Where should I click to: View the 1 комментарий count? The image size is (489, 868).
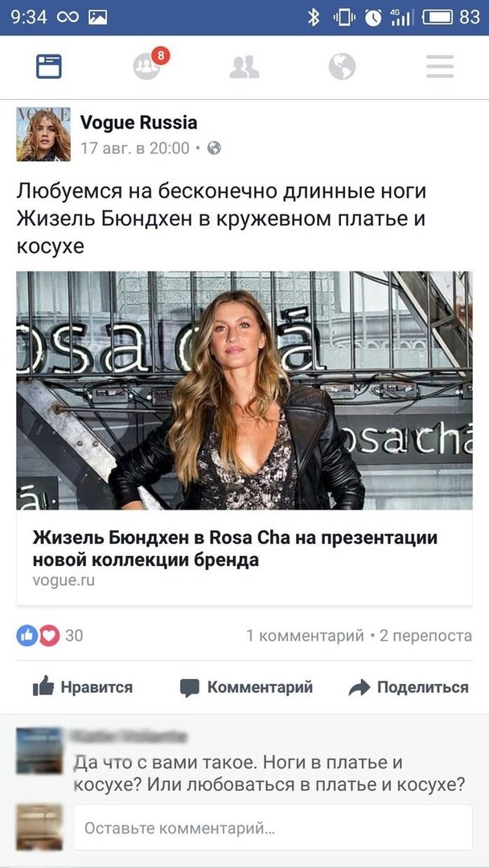[305, 636]
